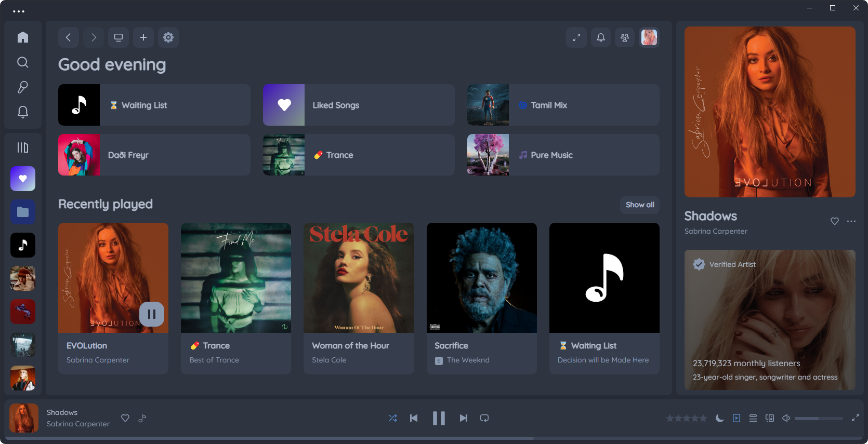Open Search from the sidebar
868x444 pixels.
click(x=23, y=62)
